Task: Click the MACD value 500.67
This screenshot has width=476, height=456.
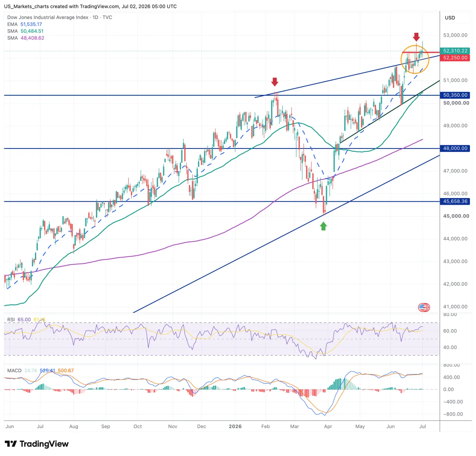Action: click(x=66, y=371)
